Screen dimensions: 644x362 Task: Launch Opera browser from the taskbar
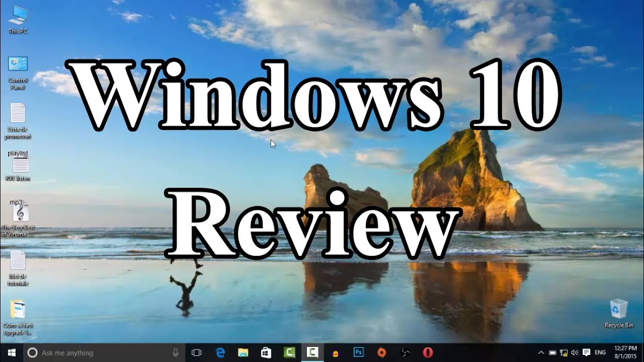pyautogui.click(x=428, y=353)
